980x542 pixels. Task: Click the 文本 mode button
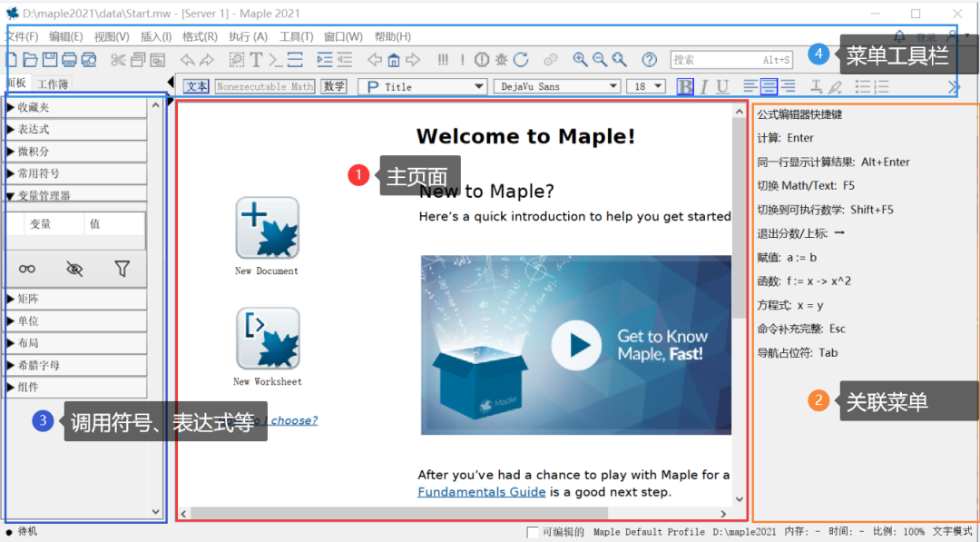[x=196, y=85]
